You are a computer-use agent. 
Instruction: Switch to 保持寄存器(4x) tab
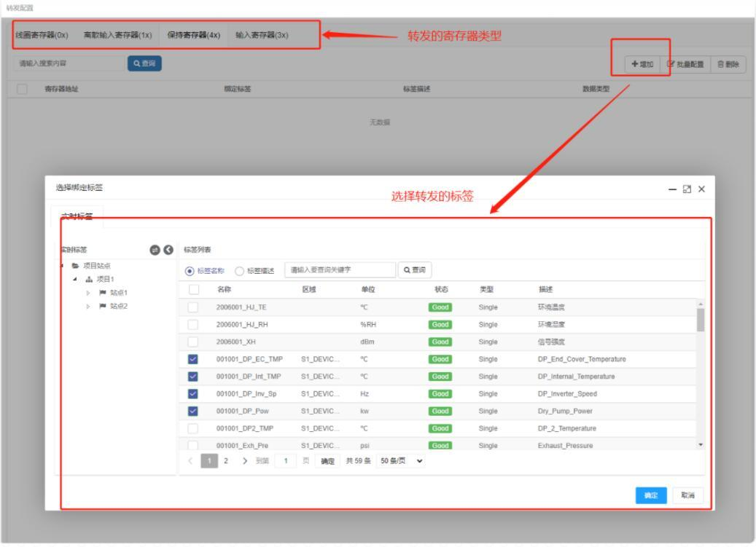pyautogui.click(x=193, y=35)
